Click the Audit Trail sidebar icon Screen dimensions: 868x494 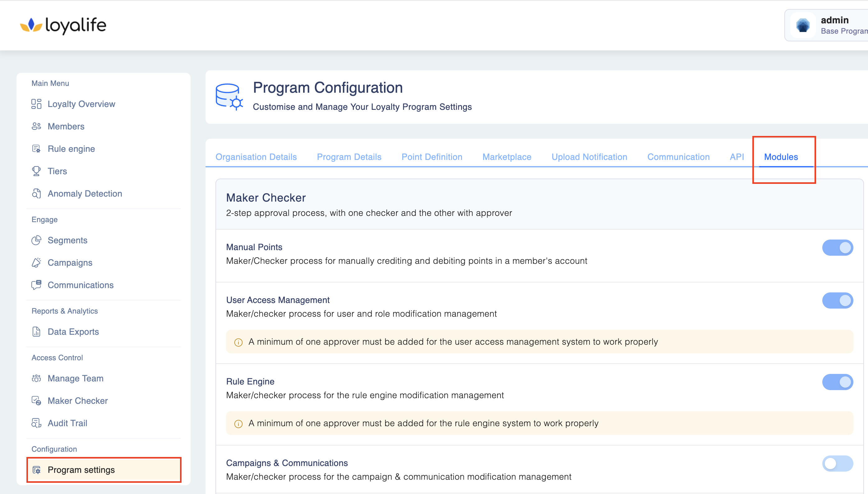(36, 423)
